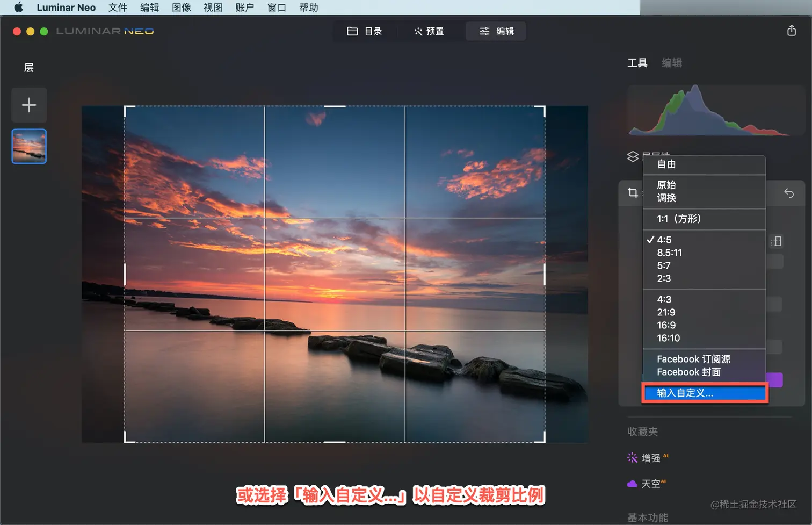
Task: Open the 账户 menu
Action: 245,8
